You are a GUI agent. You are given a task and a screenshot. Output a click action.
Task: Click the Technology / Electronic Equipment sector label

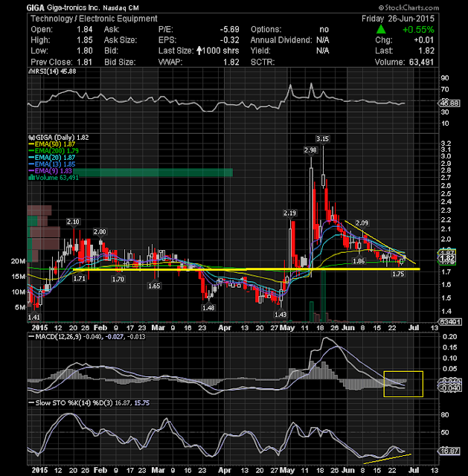coord(94,19)
